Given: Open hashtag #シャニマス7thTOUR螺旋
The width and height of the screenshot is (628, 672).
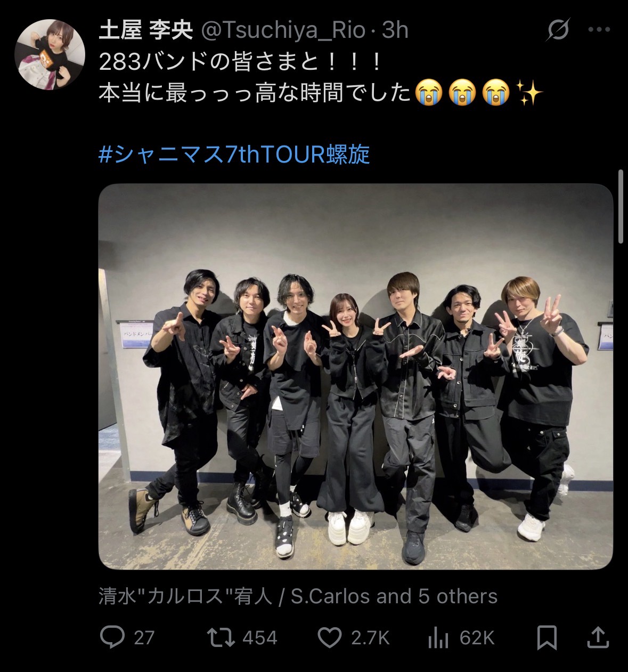Looking at the screenshot, I should point(234,155).
